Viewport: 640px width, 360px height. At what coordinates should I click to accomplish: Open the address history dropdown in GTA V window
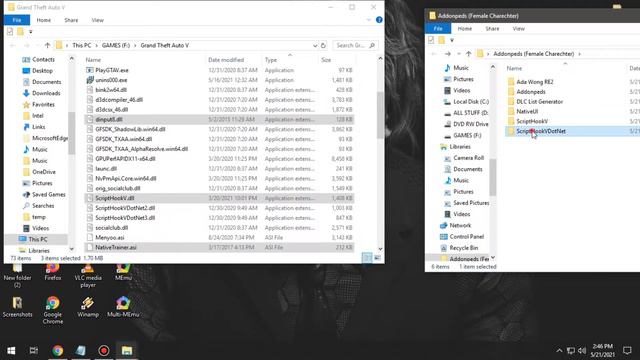[315, 45]
